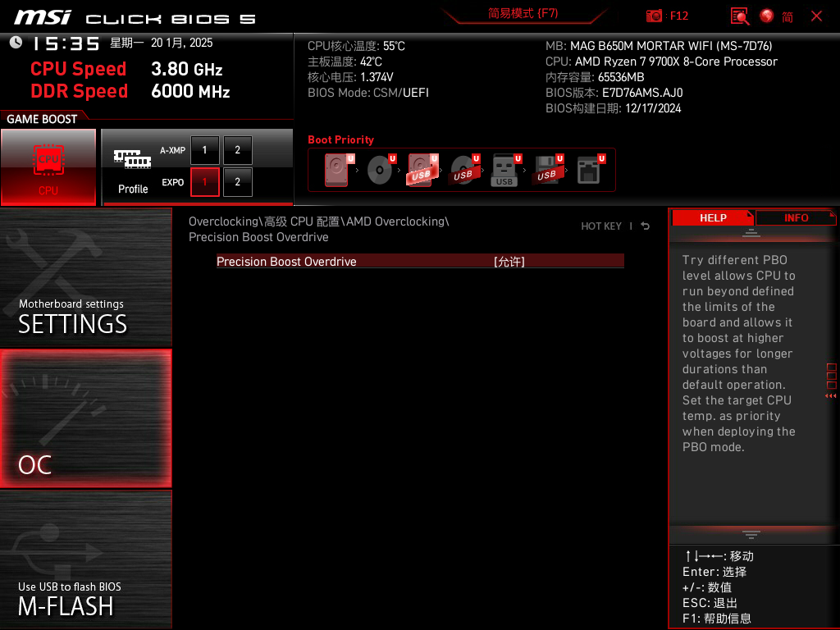Select the DDR Speed 6000 MHz value
This screenshot has height=630, width=840.
(x=190, y=91)
